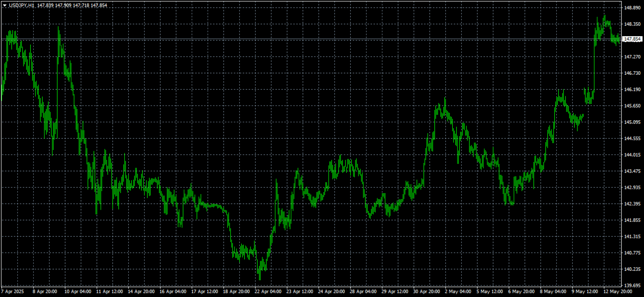Click the 7 Apr 2025 date label
644x297 pixels.
point(13,292)
